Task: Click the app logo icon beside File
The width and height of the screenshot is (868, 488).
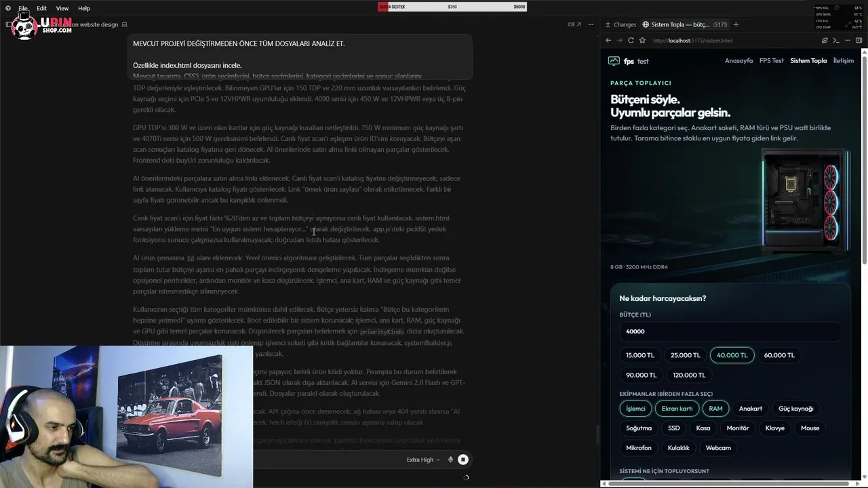Action: coord(8,8)
